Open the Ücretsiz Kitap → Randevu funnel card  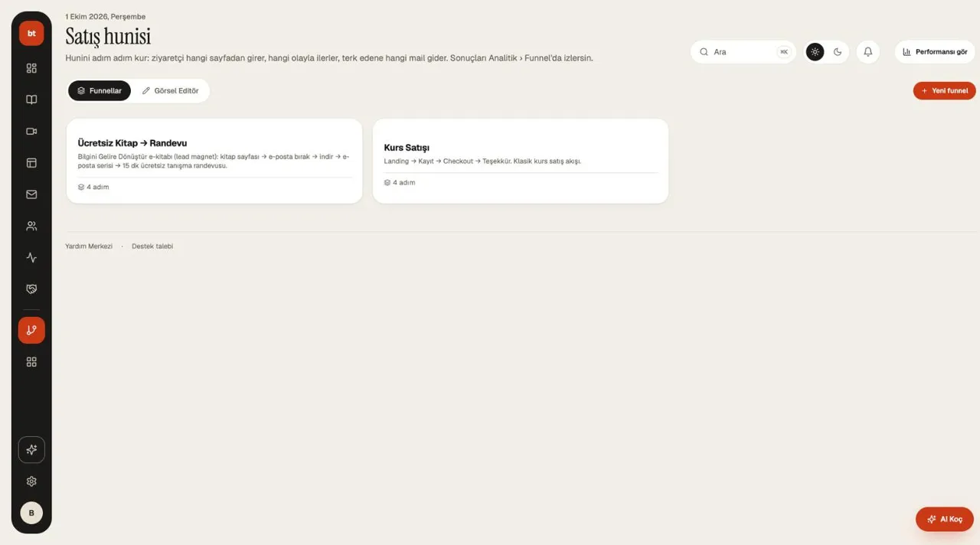click(214, 161)
